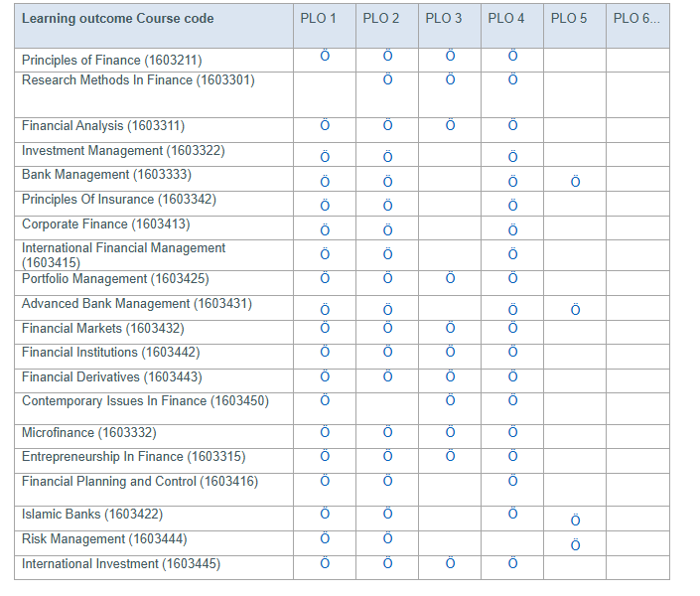Click PLO 2 mark for Advanced Bank Management
The image size is (700, 596).
point(388,310)
